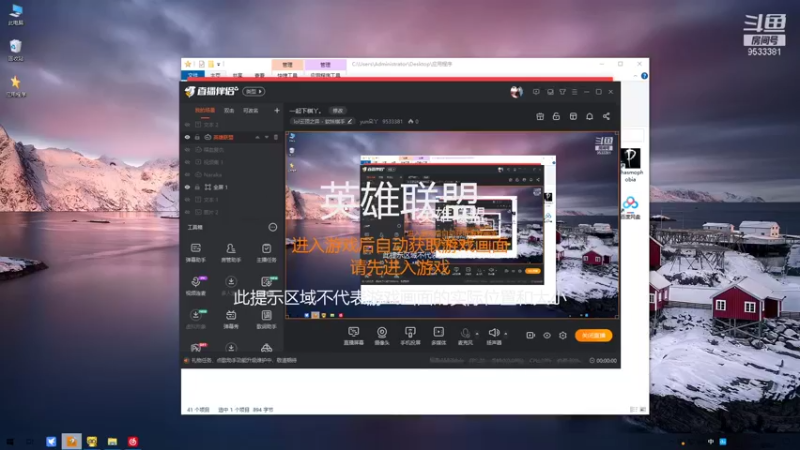Open the 弹幕助手 tool in toolbox
The width and height of the screenshot is (800, 450).
coord(195,252)
